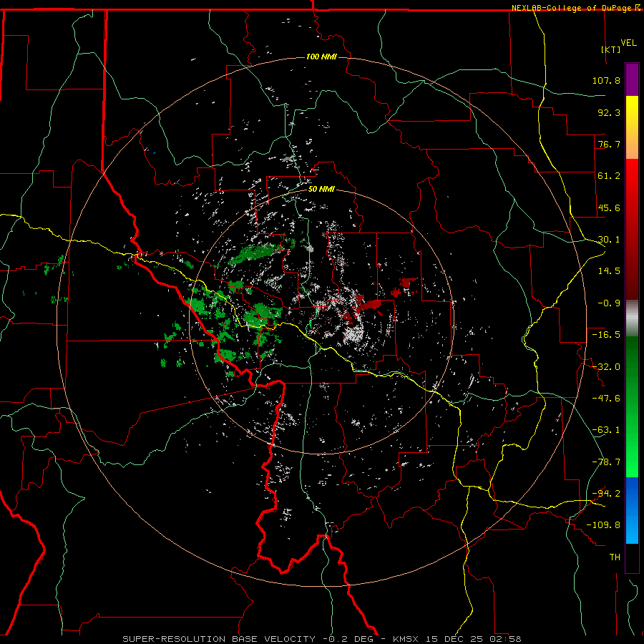
Task: Select the -94.2 scale value
Action: (606, 494)
